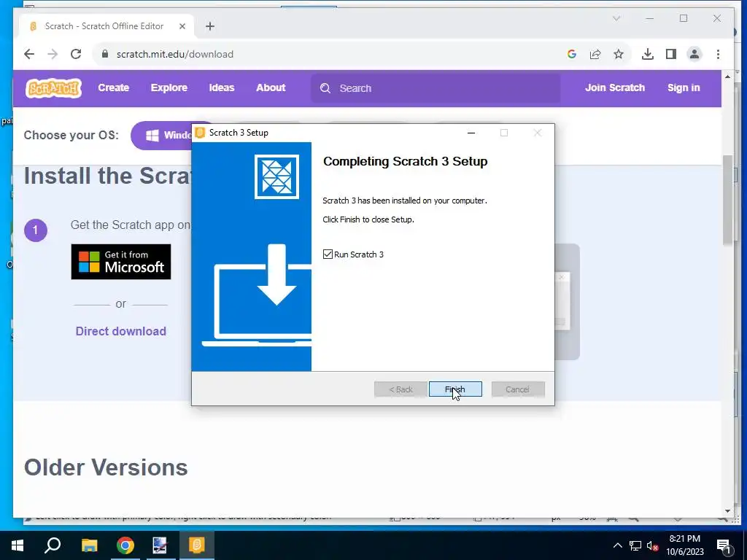Click the share page icon in address bar
The height and width of the screenshot is (560, 747).
pos(595,54)
